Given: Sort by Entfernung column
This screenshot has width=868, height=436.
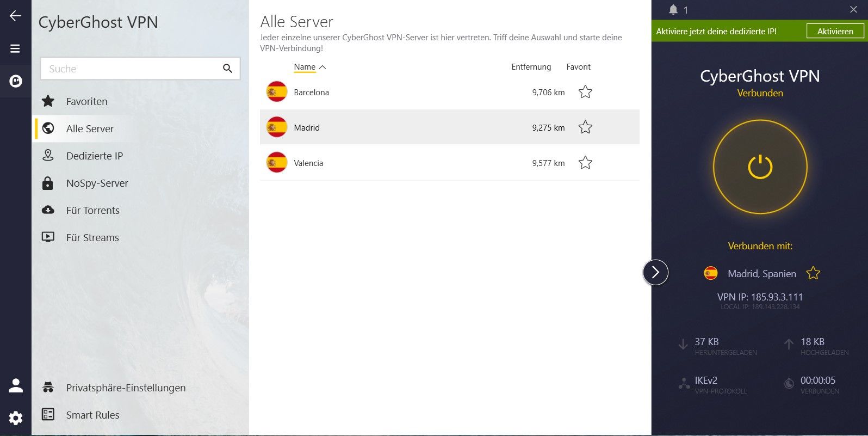Looking at the screenshot, I should coord(531,67).
